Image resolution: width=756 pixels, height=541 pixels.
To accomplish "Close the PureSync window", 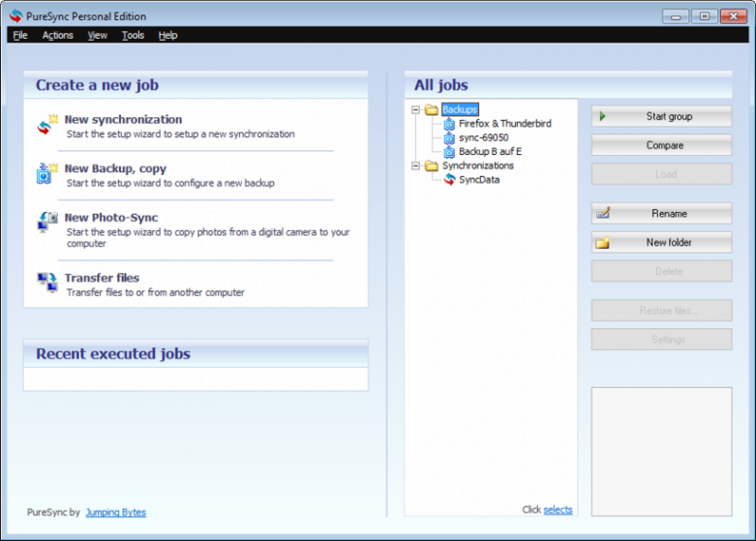I will click(x=733, y=16).
